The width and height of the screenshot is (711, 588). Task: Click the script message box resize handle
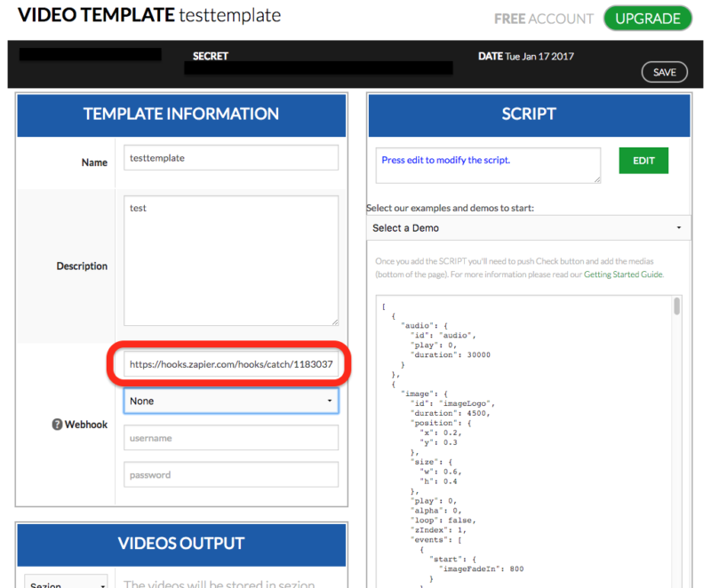(596, 179)
